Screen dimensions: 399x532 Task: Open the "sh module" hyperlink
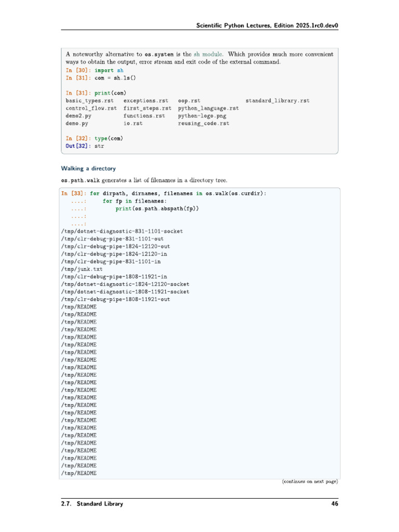pos(208,54)
